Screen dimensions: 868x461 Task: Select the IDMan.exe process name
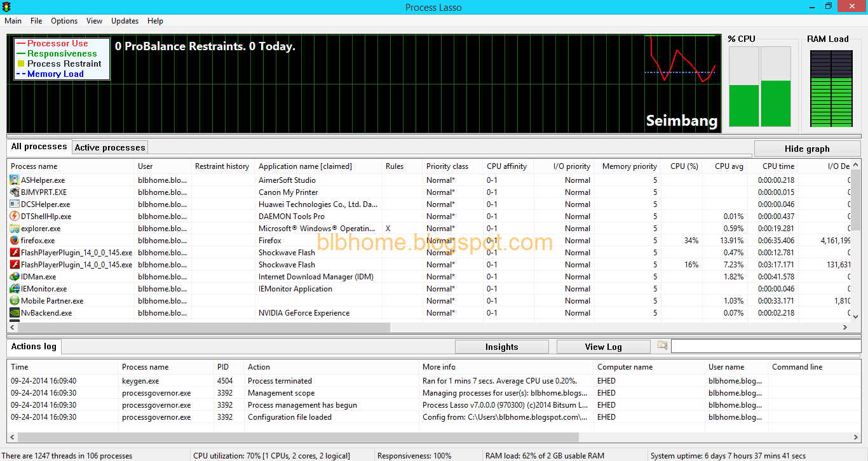pyautogui.click(x=39, y=277)
